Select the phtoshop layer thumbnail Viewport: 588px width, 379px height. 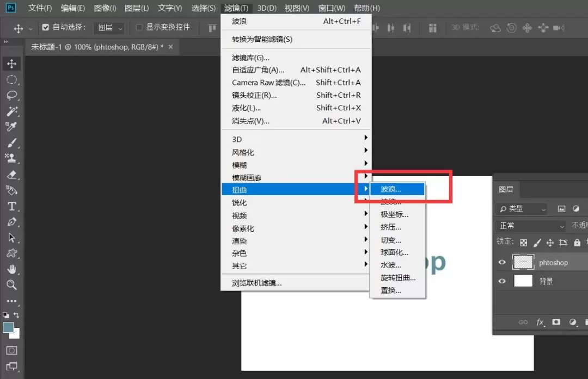coord(523,262)
